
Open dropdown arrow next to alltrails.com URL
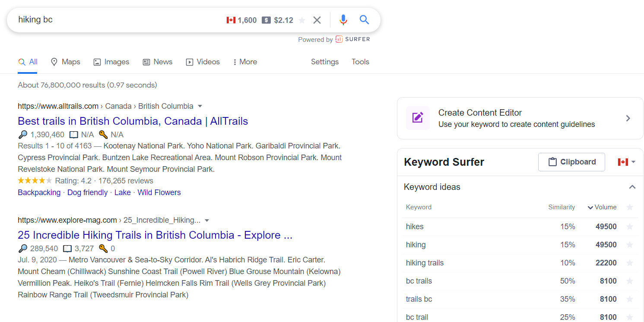tap(200, 106)
